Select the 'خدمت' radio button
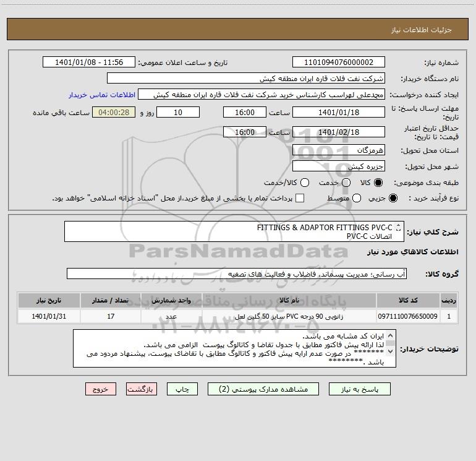 346,183
